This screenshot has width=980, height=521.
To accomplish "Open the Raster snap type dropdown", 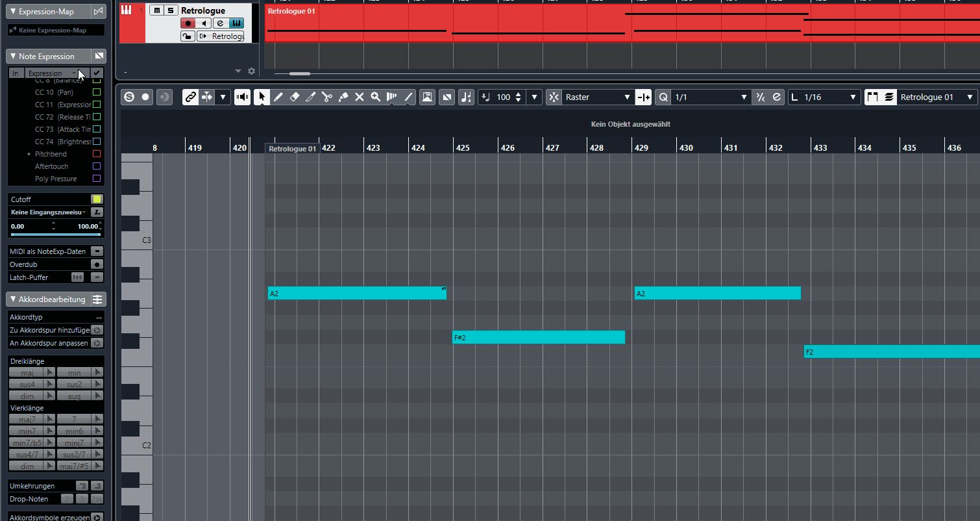I will pyautogui.click(x=597, y=97).
